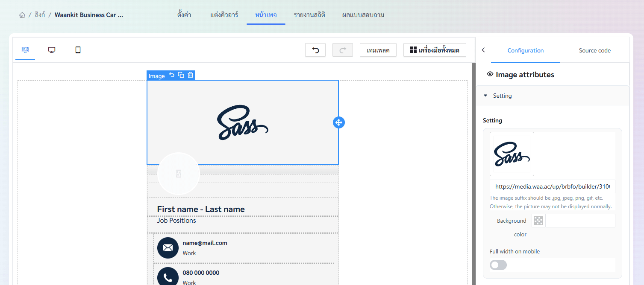644x285 pixels.
Task: Select the editor design view icon
Action: tap(25, 50)
